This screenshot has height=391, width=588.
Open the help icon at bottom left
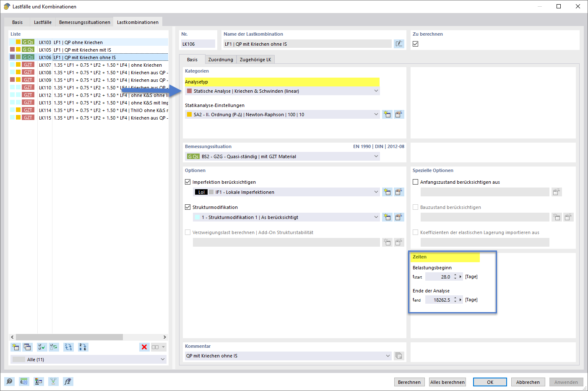pos(9,381)
